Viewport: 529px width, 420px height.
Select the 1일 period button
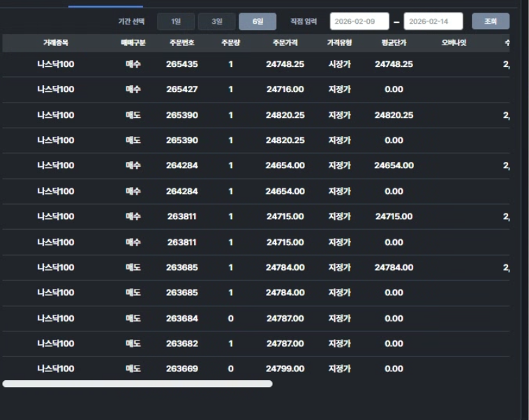click(176, 22)
